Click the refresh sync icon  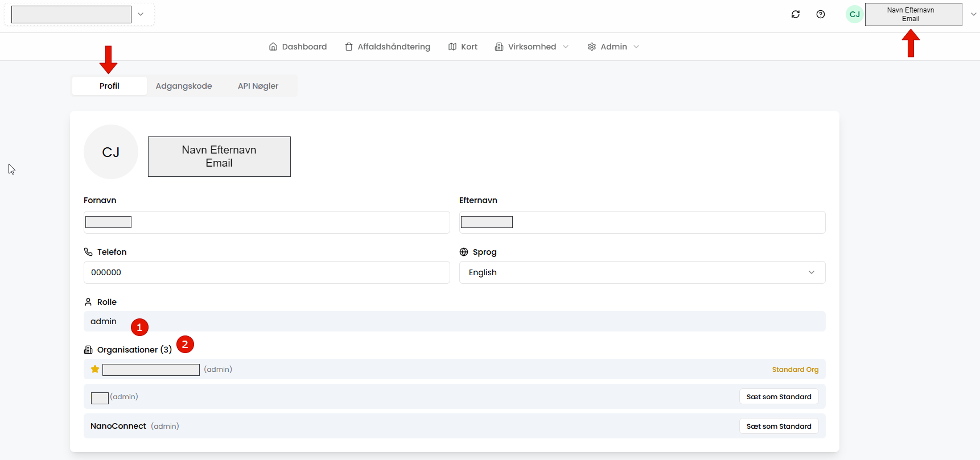795,14
